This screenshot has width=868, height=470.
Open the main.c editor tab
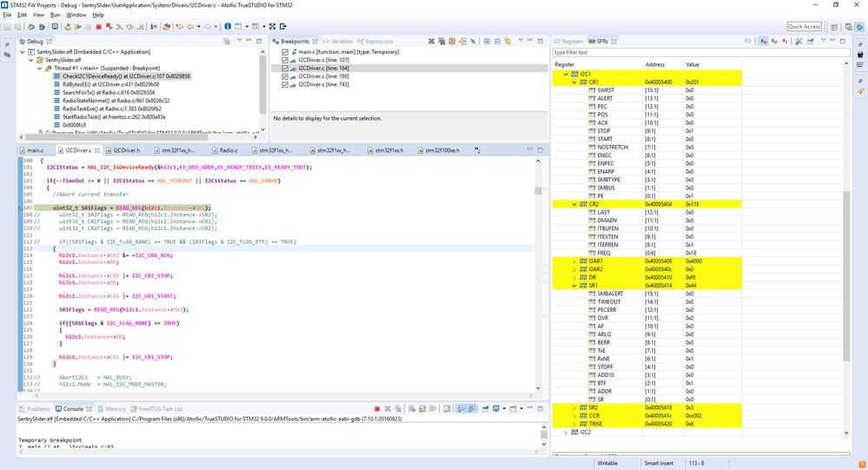tap(31, 150)
